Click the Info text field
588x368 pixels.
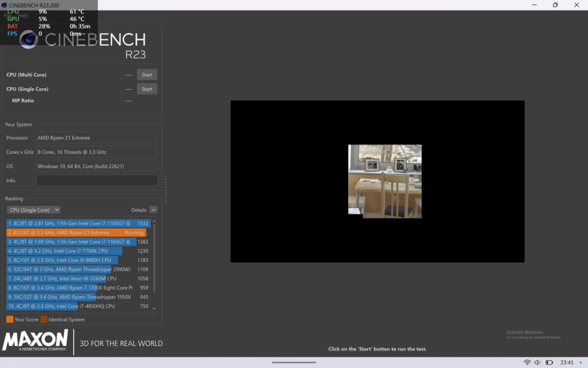(97, 181)
